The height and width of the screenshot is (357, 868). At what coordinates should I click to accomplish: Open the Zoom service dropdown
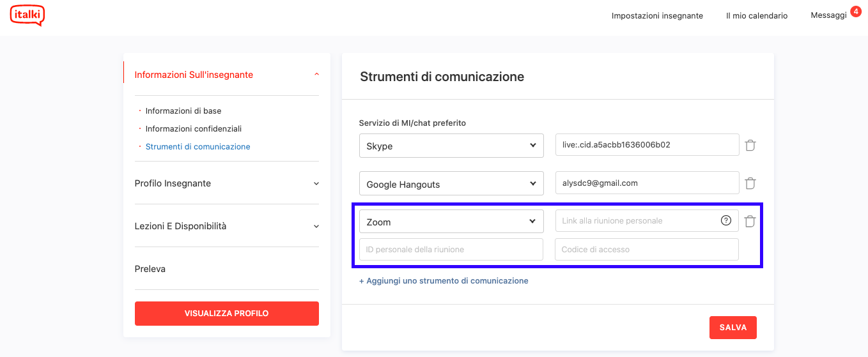pyautogui.click(x=451, y=222)
